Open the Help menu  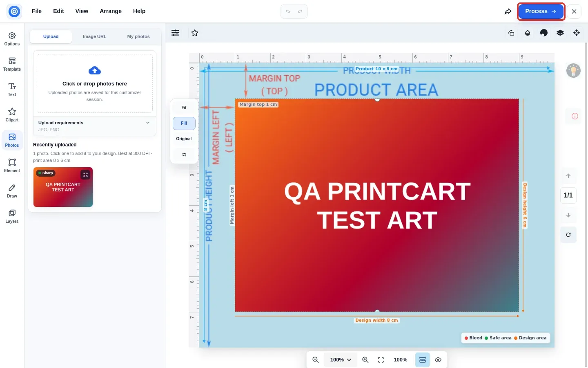[139, 11]
